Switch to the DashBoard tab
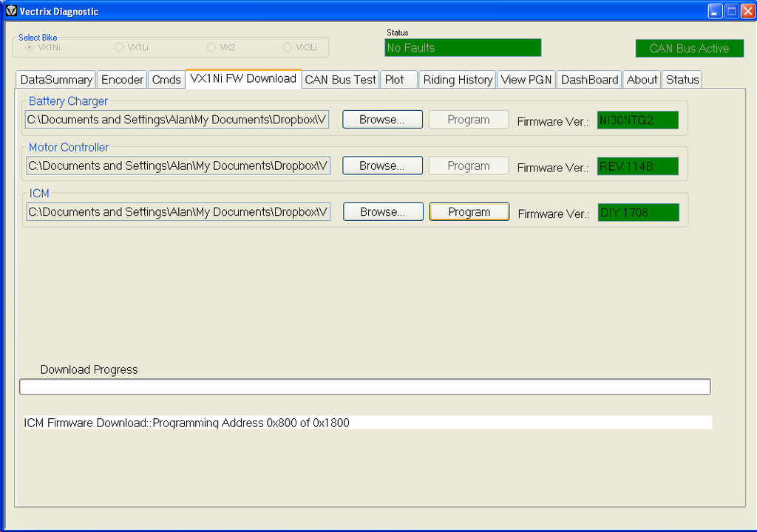Screen dimensions: 757x532 pos(589,80)
